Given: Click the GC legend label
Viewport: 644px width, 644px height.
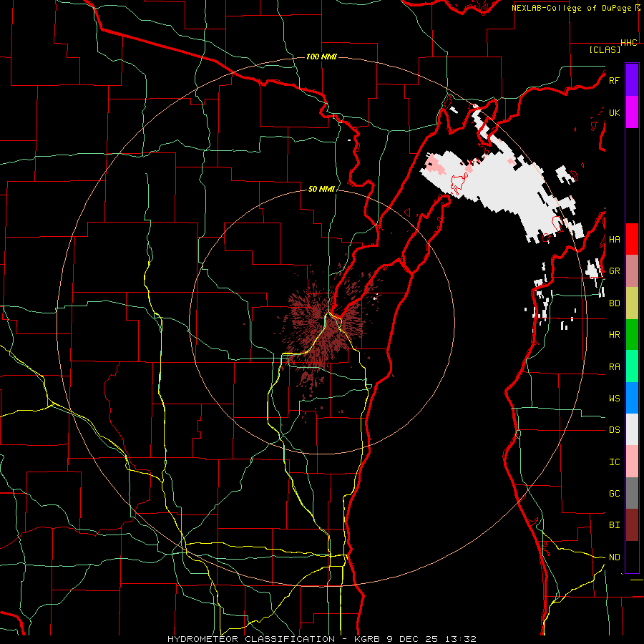Looking at the screenshot, I should pos(614,493).
